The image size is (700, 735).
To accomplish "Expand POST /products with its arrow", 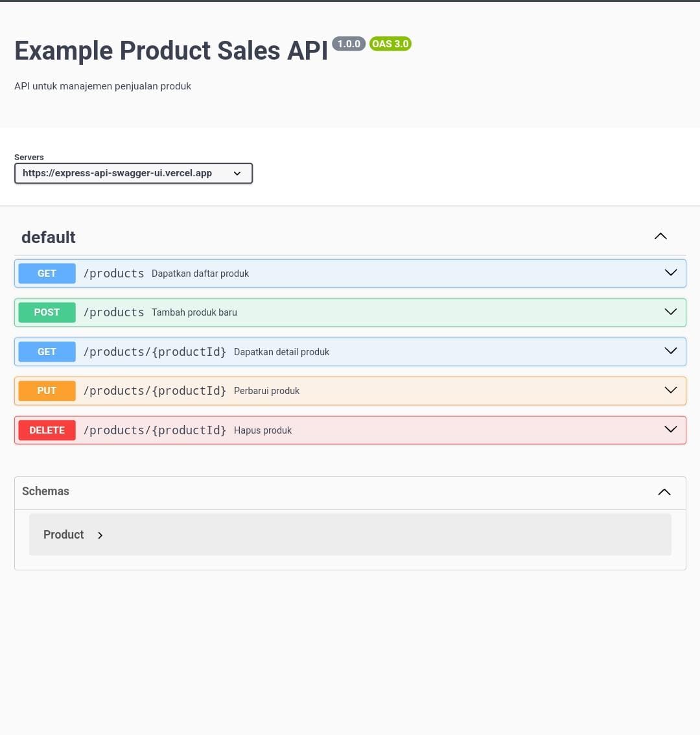I will (x=671, y=312).
